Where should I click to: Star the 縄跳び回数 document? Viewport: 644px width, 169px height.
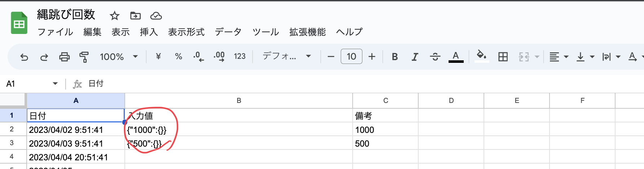point(114,16)
